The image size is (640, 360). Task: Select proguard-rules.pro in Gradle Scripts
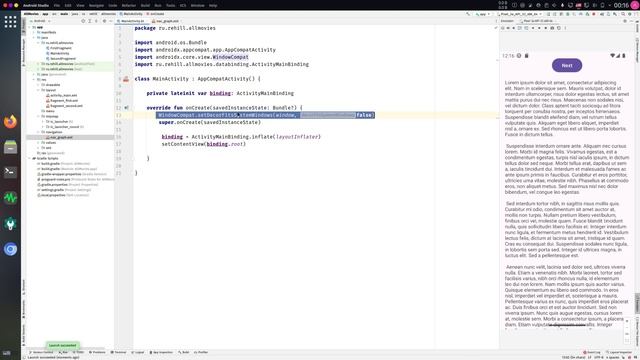click(53, 179)
